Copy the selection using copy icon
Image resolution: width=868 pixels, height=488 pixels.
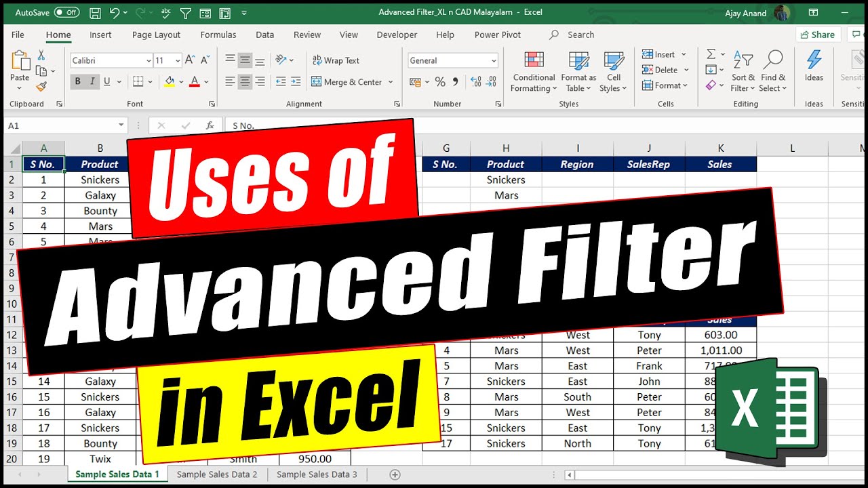[41, 71]
